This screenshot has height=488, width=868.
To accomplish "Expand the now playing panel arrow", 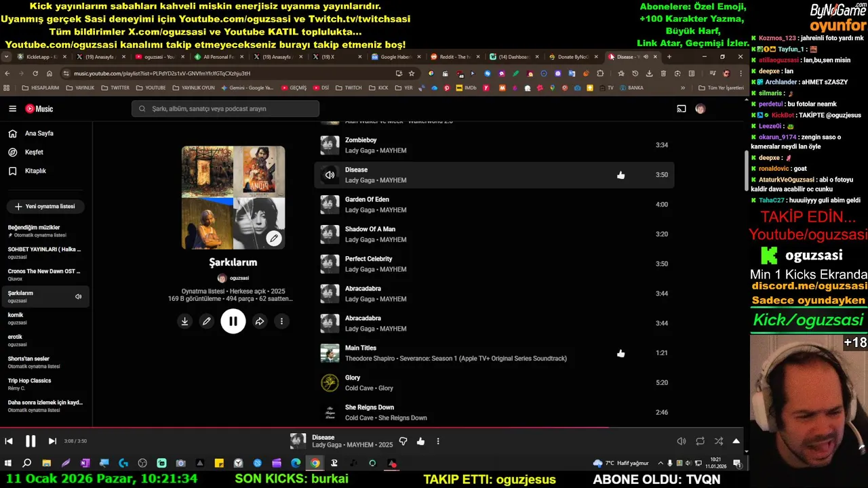I will point(736,441).
